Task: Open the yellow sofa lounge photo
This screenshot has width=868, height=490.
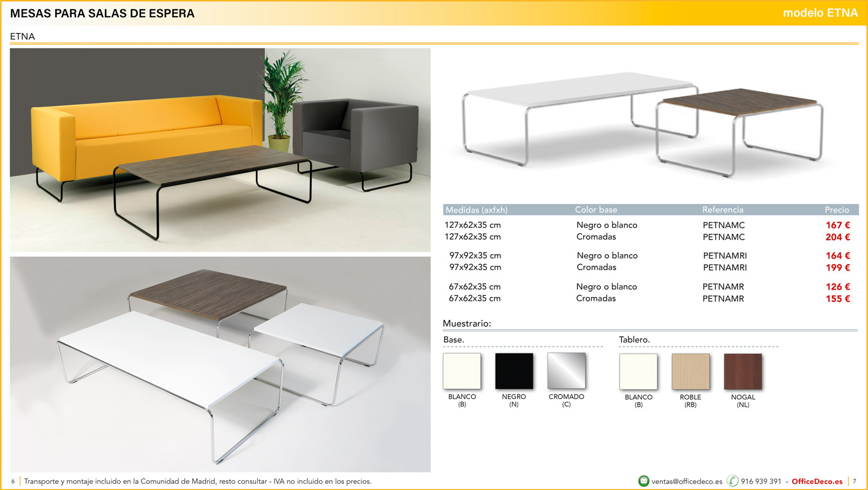Action: click(221, 150)
